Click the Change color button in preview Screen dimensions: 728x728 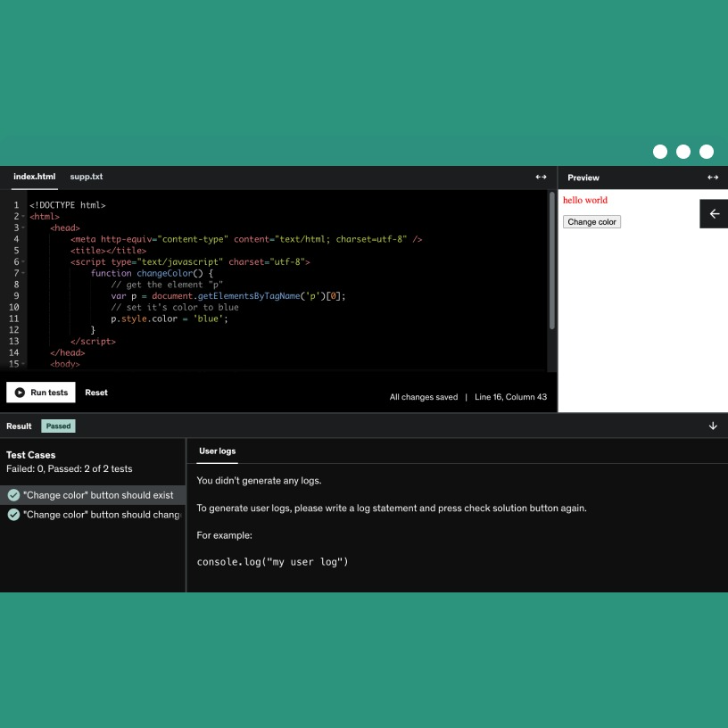point(591,222)
